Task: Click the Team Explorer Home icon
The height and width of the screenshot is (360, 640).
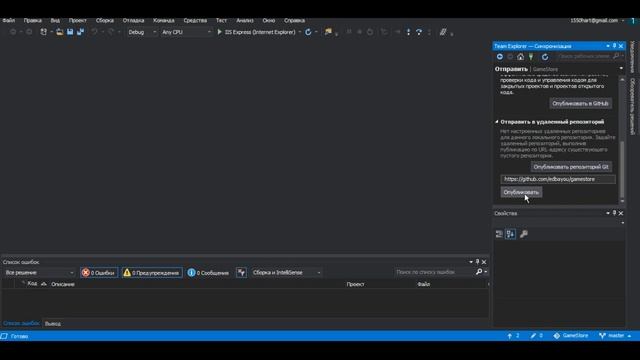Action: pyautogui.click(x=520, y=57)
